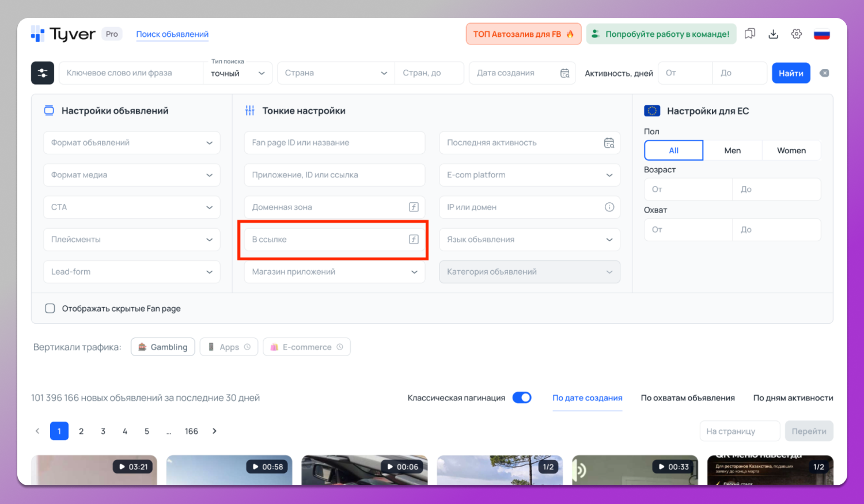864x504 pixels.
Task: Go to page 166 in pagination
Action: (191, 430)
